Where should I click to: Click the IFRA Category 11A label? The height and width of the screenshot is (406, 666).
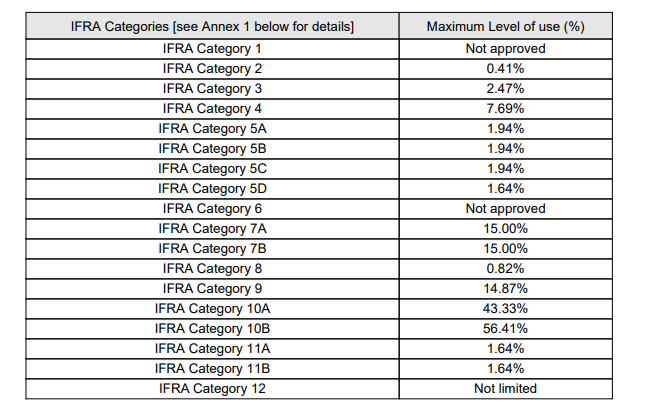coord(211,348)
